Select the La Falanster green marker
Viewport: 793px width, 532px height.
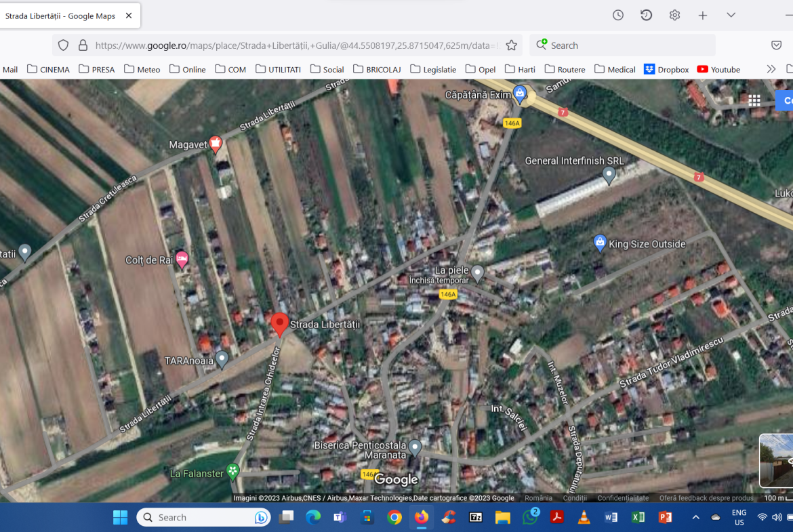tap(232, 470)
